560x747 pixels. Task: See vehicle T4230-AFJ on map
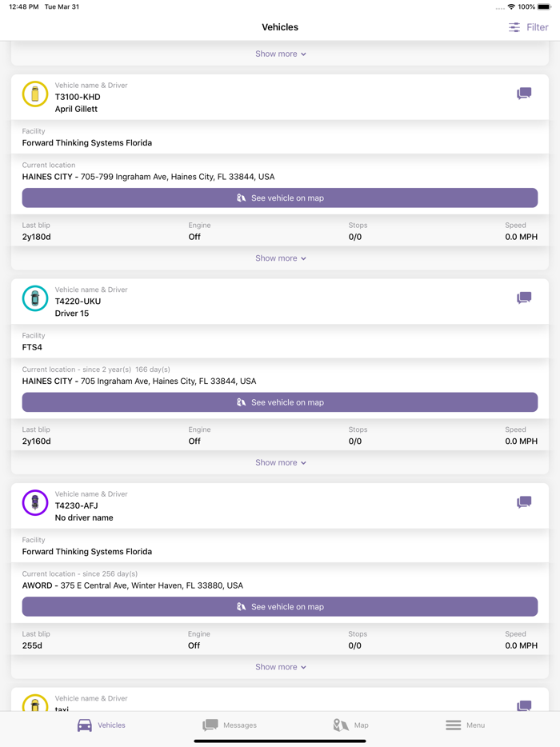point(280,606)
